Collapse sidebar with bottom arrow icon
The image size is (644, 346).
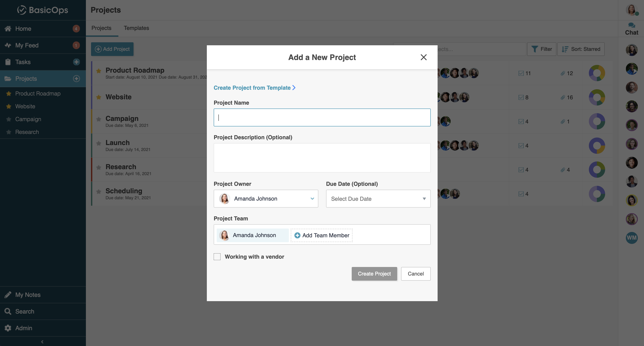tap(42, 342)
